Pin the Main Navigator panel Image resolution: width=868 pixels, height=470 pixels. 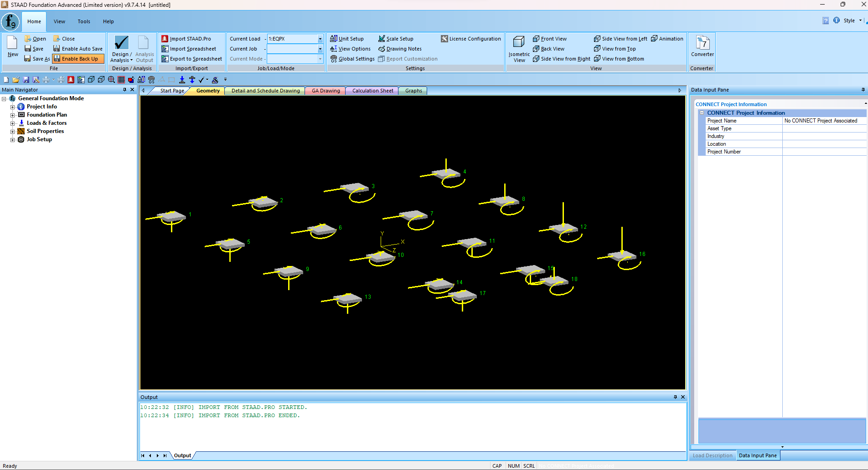tap(124, 90)
